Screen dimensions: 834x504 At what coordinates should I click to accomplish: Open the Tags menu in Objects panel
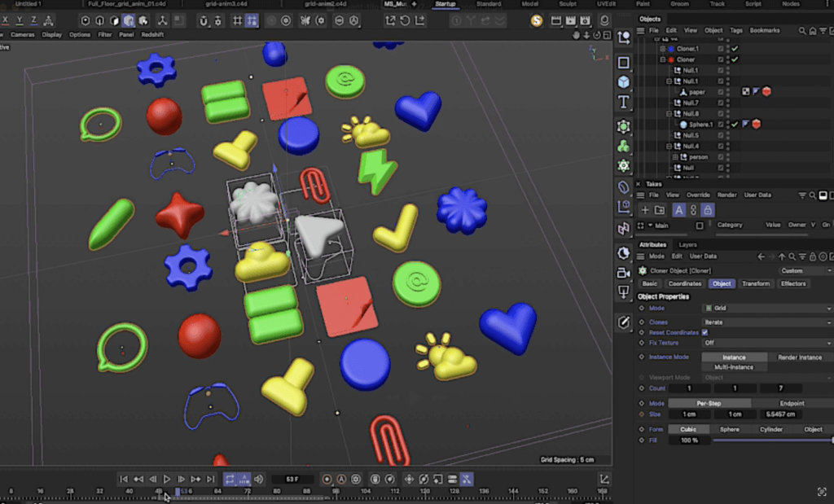point(736,30)
